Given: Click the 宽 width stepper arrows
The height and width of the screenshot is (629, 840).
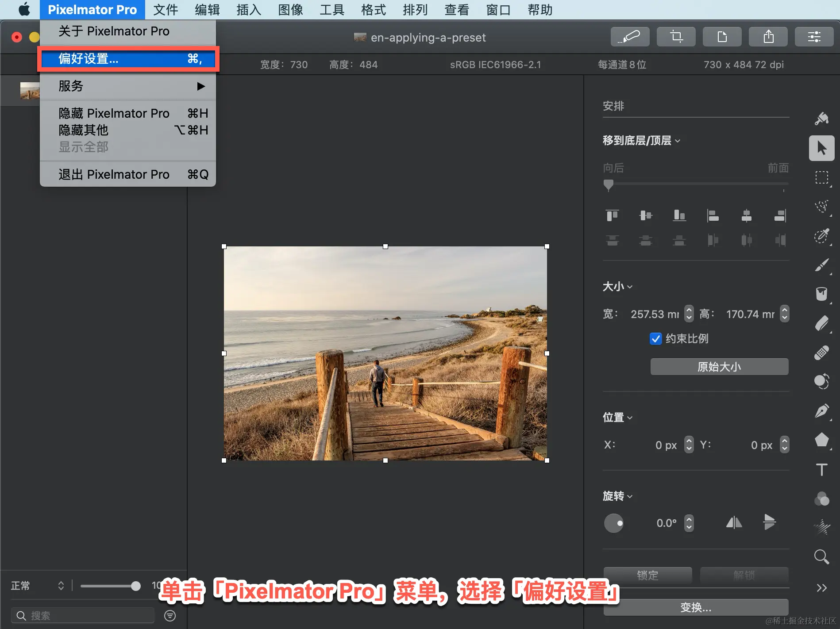Looking at the screenshot, I should (689, 314).
